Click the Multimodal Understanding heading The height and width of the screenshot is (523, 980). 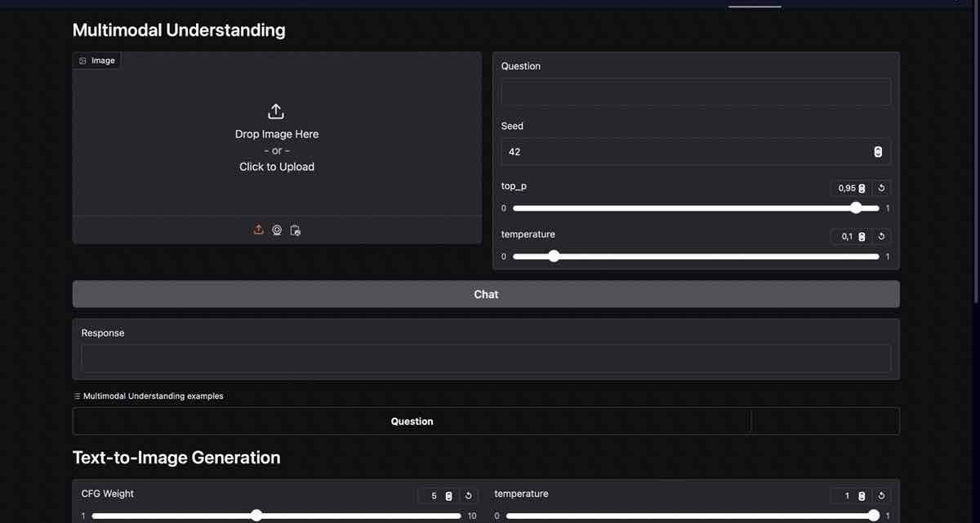179,30
